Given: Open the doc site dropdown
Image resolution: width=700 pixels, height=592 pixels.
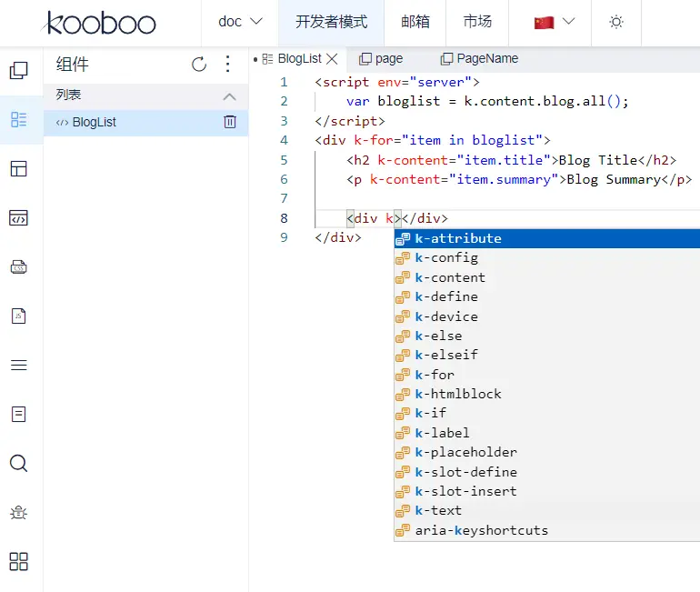Looking at the screenshot, I should click(x=240, y=22).
